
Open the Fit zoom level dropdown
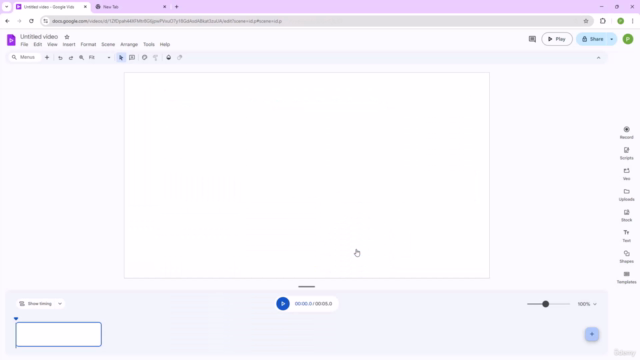click(100, 58)
